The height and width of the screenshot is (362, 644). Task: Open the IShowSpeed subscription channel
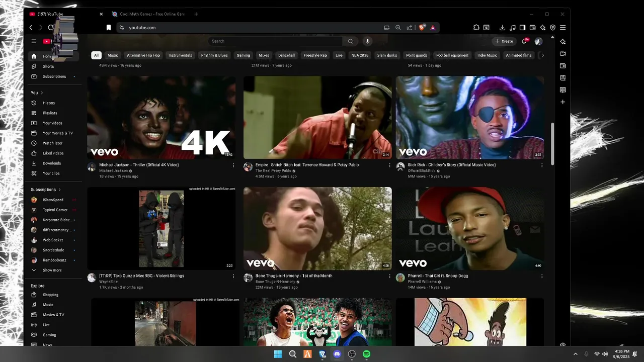pyautogui.click(x=53, y=200)
